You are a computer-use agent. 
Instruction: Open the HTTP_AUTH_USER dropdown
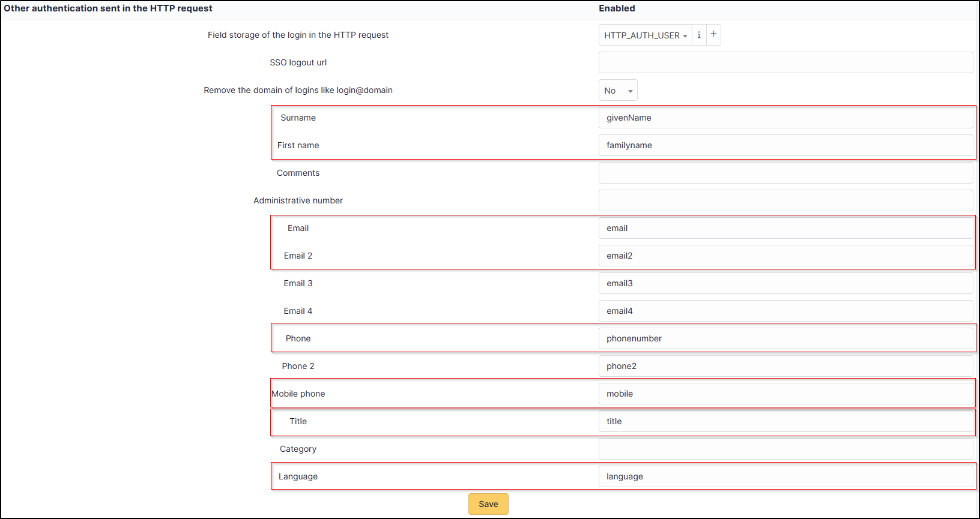tap(645, 35)
